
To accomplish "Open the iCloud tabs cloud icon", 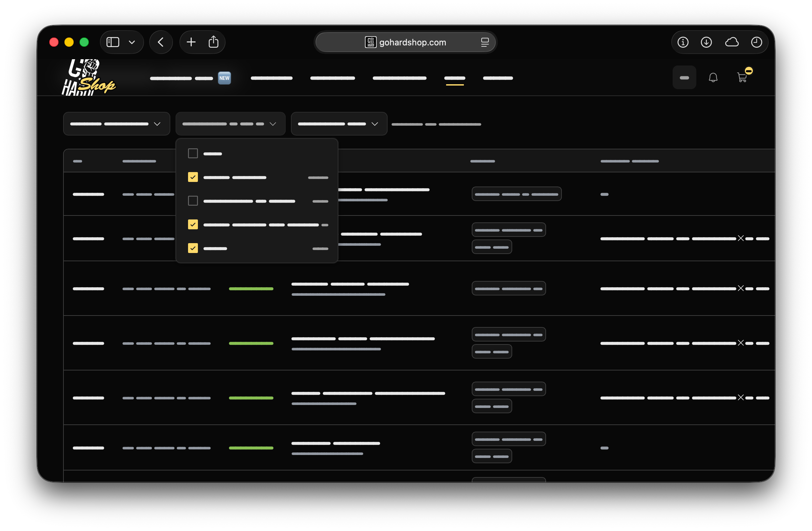I will click(x=732, y=42).
